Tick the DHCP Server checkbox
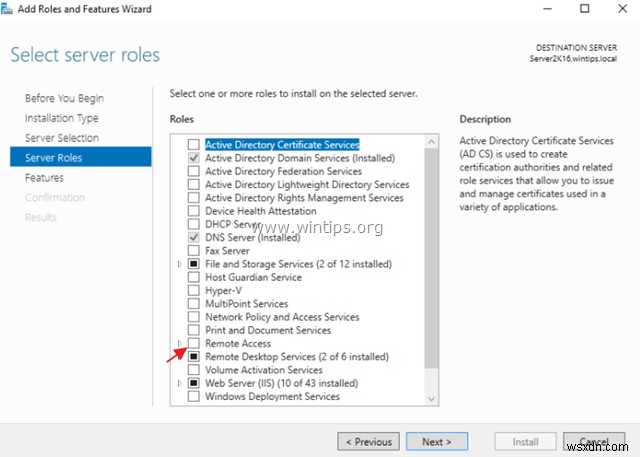This screenshot has width=640, height=457. click(193, 224)
